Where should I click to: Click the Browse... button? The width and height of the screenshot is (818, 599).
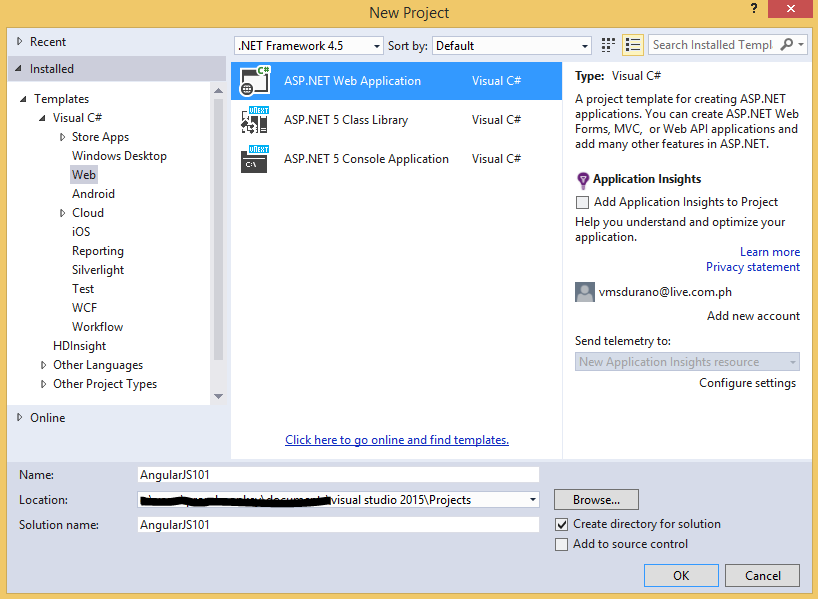pyautogui.click(x=596, y=500)
